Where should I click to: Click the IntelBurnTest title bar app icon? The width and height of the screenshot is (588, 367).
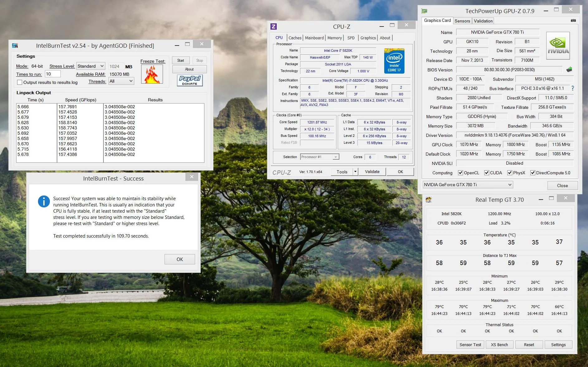click(15, 46)
